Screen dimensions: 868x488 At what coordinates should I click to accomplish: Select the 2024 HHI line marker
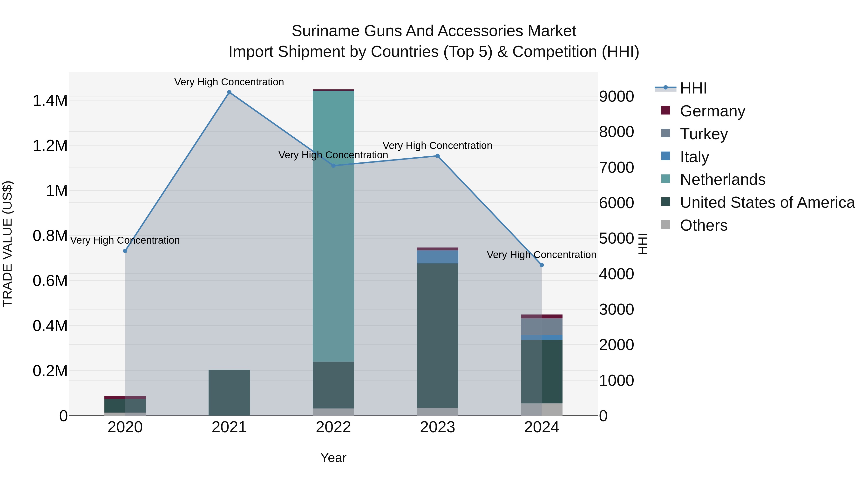coord(542,265)
